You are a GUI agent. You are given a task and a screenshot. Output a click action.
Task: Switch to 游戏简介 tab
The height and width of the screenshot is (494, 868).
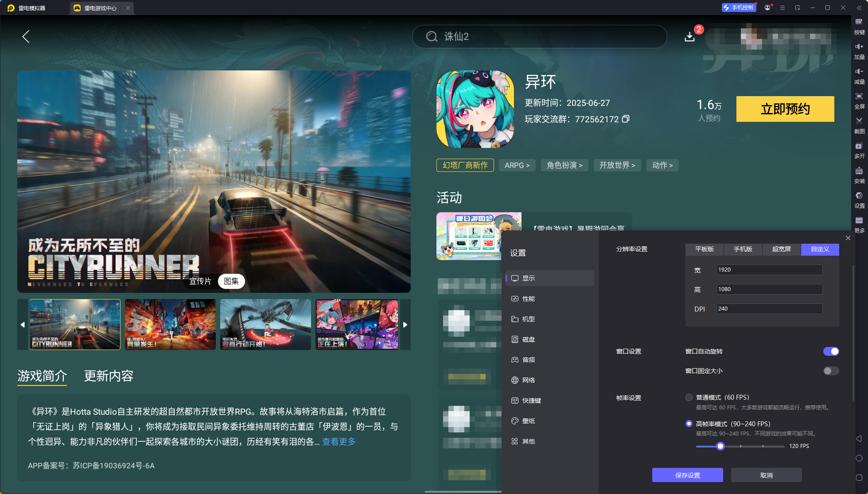point(42,376)
